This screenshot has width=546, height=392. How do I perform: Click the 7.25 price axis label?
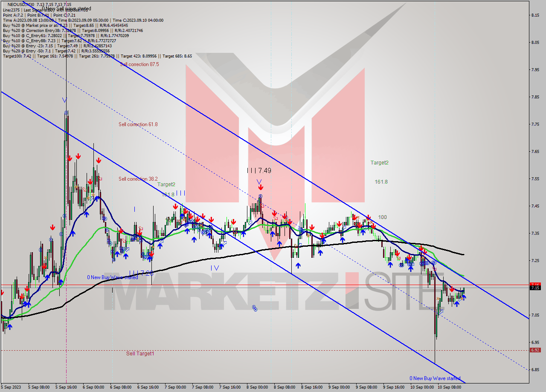coord(535,260)
